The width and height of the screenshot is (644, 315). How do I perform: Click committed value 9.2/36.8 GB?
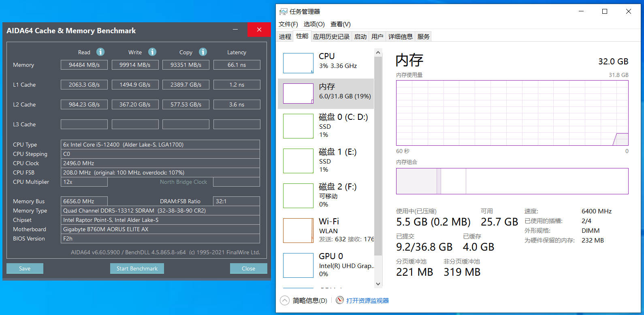pos(424,247)
